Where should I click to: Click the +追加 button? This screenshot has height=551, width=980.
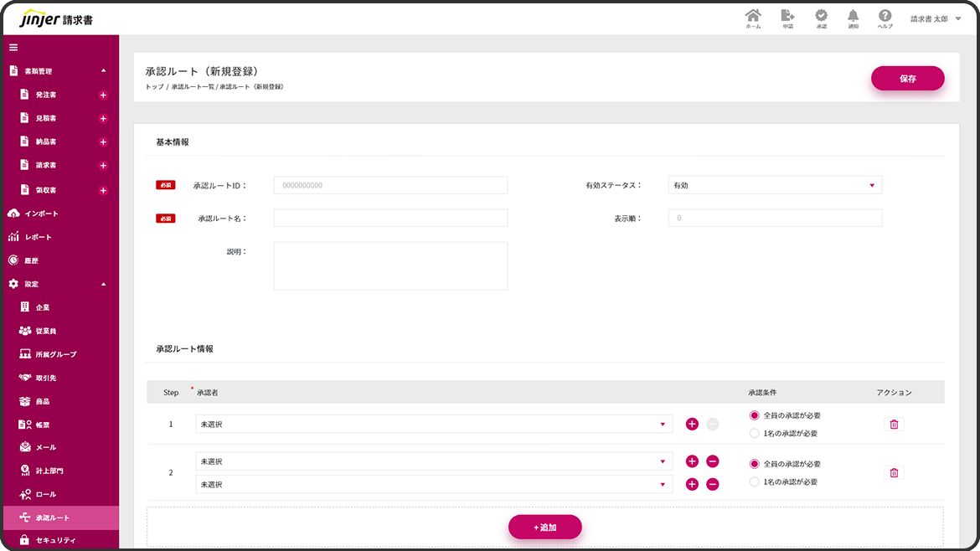click(x=544, y=528)
